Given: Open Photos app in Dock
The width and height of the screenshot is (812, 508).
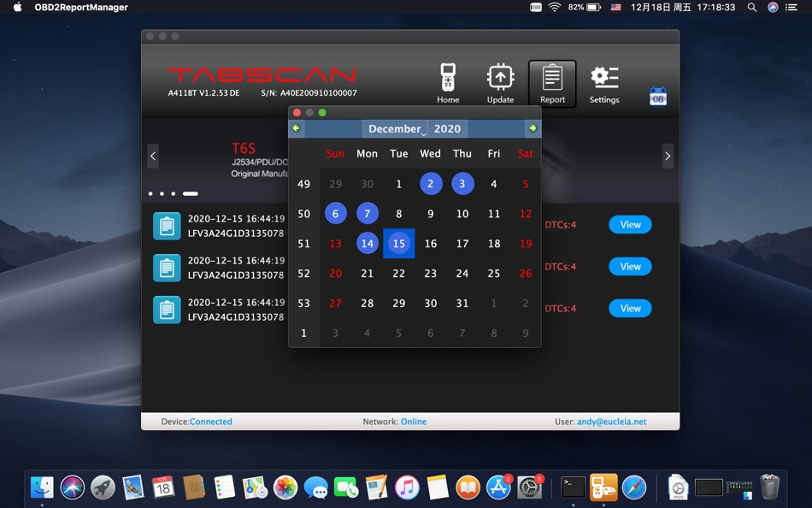Looking at the screenshot, I should coord(285,487).
